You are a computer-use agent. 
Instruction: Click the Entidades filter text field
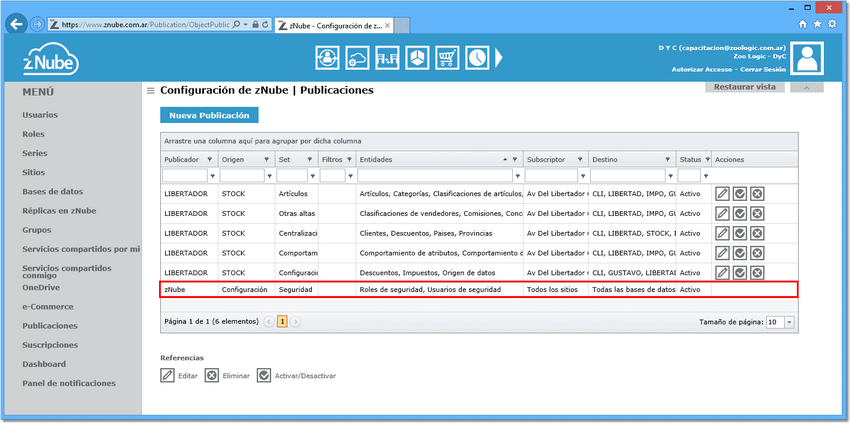tap(435, 175)
